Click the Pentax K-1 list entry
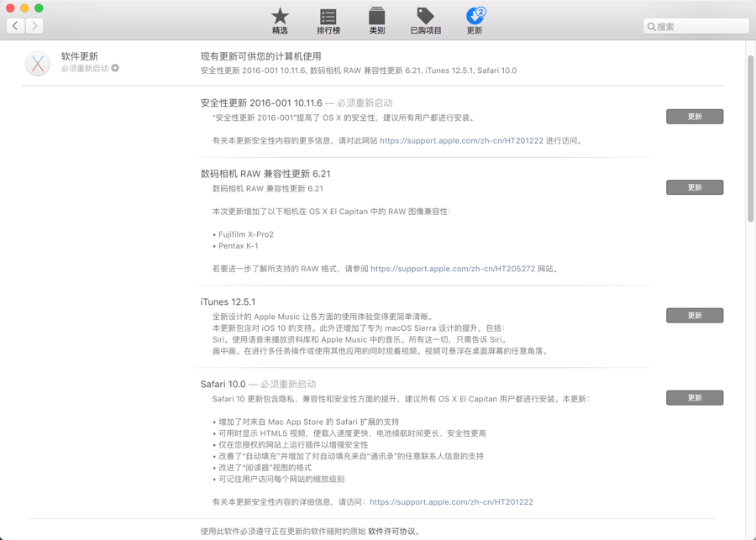The width and height of the screenshot is (756, 540). (x=239, y=246)
